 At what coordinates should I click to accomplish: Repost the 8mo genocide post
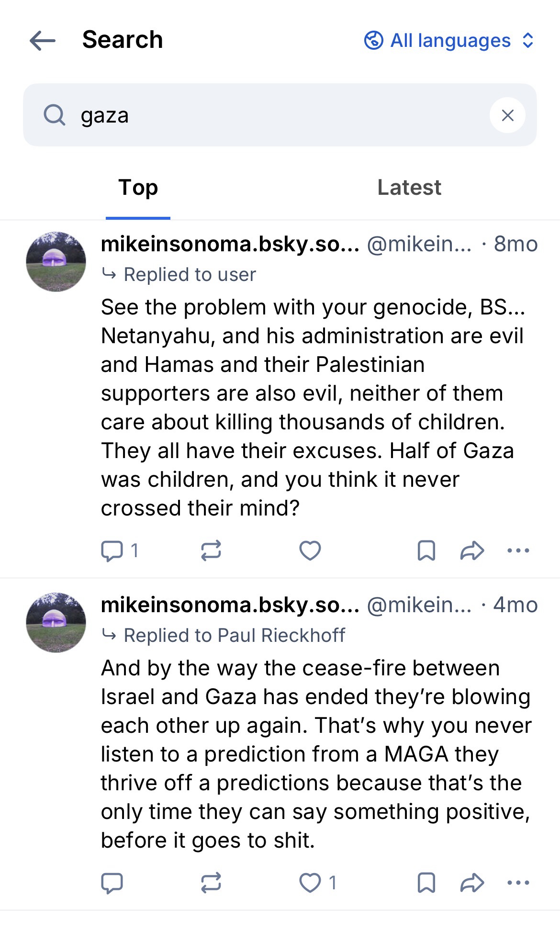211,550
